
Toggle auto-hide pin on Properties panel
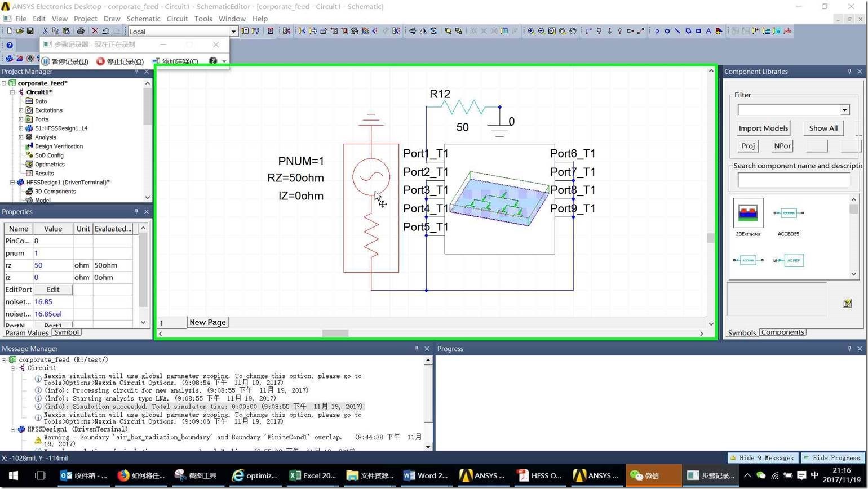tap(136, 211)
